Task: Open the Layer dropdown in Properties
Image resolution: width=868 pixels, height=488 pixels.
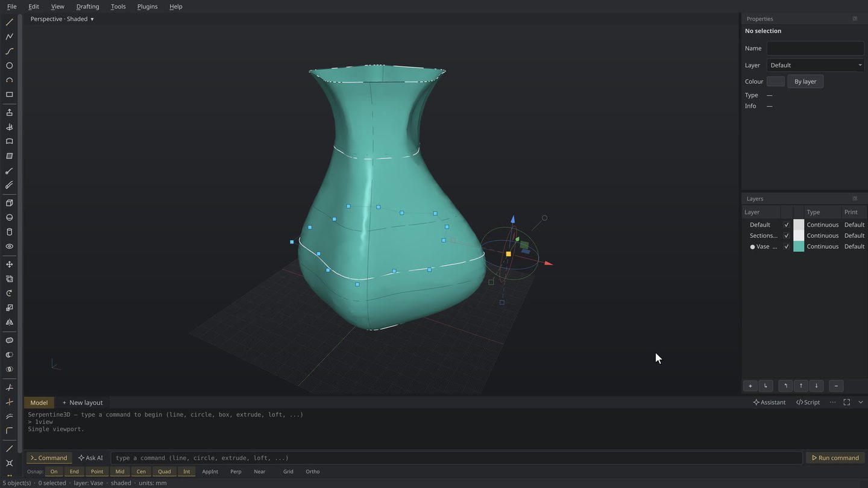Action: tap(816, 65)
